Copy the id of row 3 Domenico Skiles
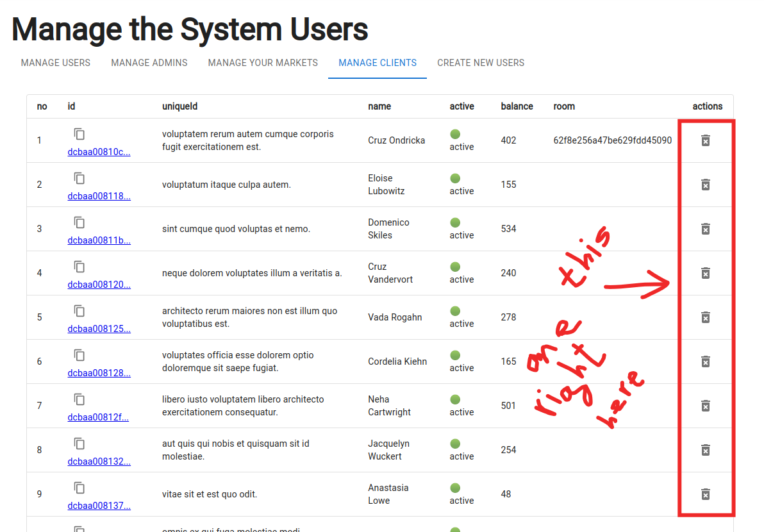The width and height of the screenshot is (764, 532). 79,222
